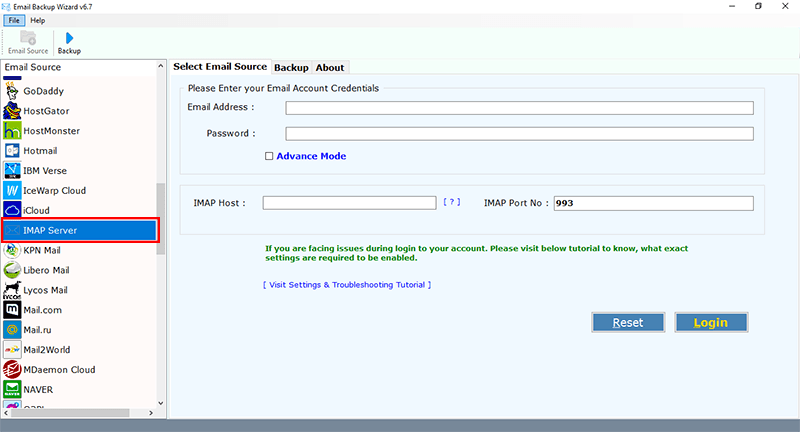
Task: Click the iCloud cloud icon
Action: [12, 210]
